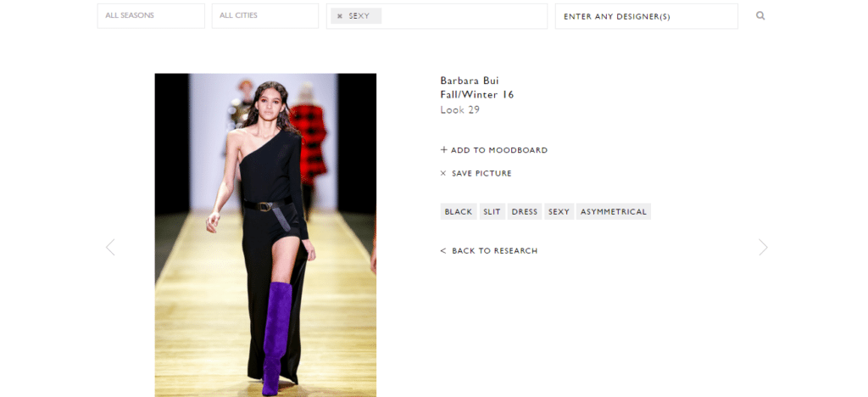
Task: Click the runway model photo
Action: pos(265,235)
